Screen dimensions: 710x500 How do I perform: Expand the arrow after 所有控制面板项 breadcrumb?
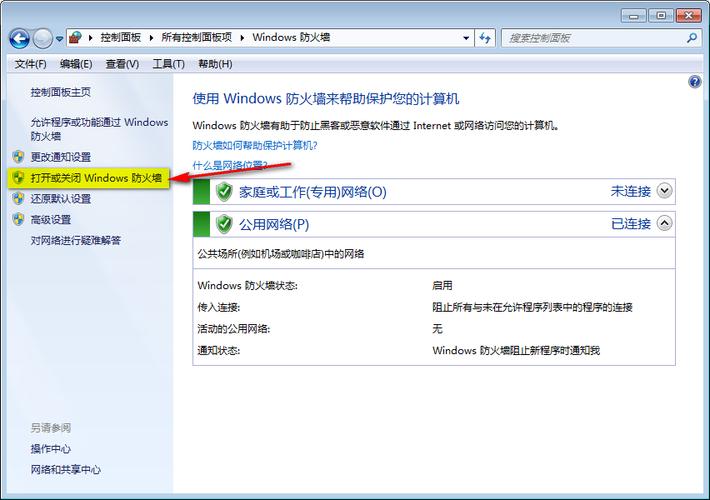(242, 38)
